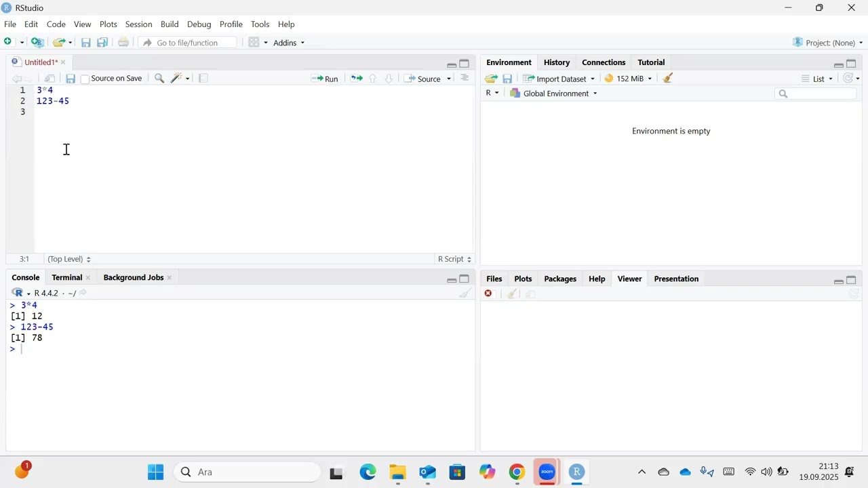Save workspace icon in Environment pane
This screenshot has width=868, height=488.
(x=507, y=79)
